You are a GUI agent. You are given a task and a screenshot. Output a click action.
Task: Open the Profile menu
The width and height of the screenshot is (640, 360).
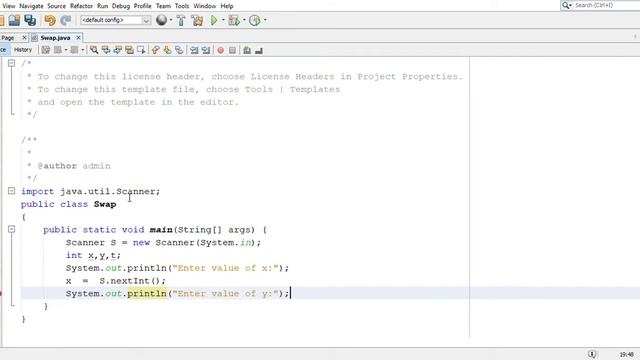click(x=142, y=6)
